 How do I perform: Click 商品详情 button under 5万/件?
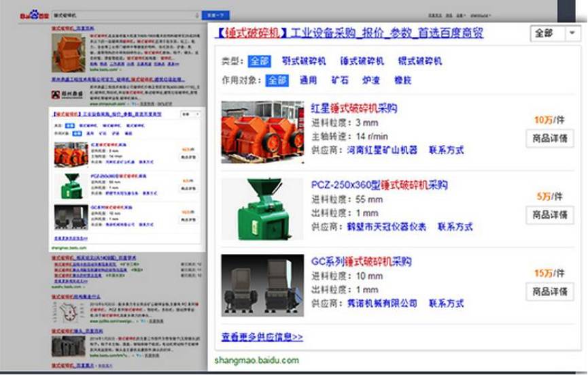tap(550, 215)
